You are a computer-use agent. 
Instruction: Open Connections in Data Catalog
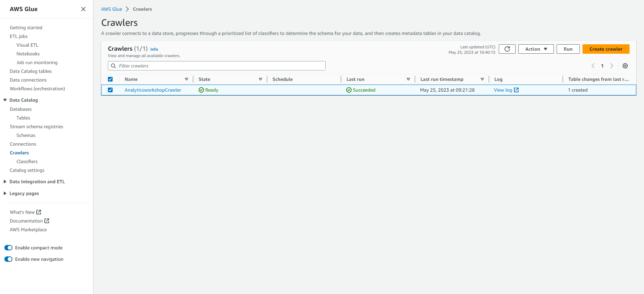[x=23, y=144]
